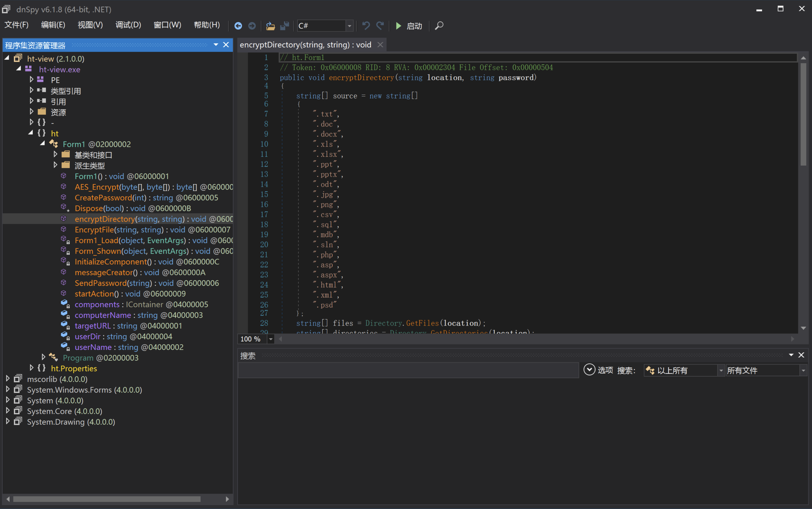This screenshot has width=812, height=509.
Task: Toggle the 选项 search options button
Action: click(589, 370)
